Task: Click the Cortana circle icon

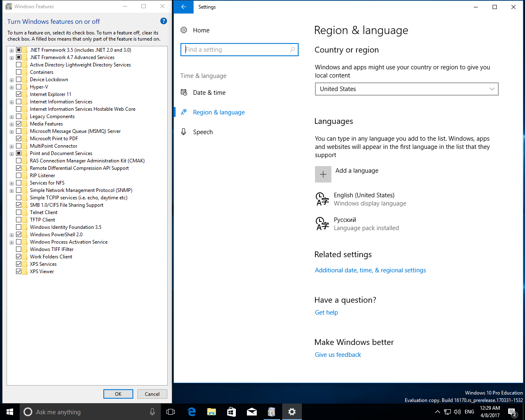Action: 28,412
